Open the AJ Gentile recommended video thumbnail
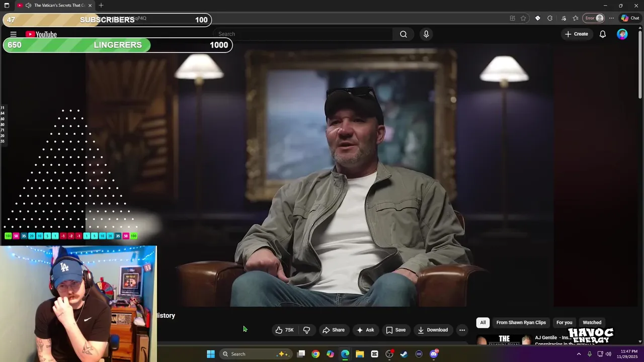Image resolution: width=644 pixels, height=362 pixels. tap(504, 340)
